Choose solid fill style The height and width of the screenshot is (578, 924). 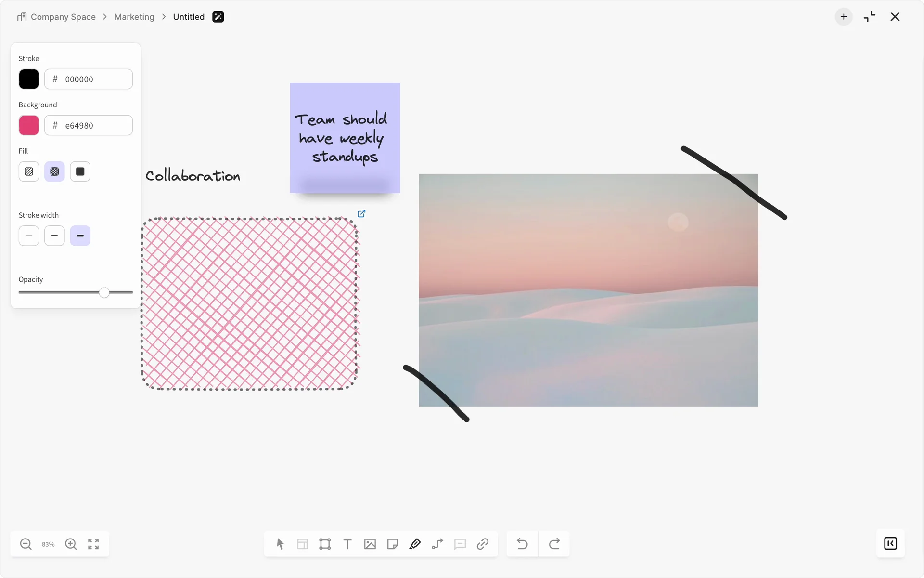[80, 171]
